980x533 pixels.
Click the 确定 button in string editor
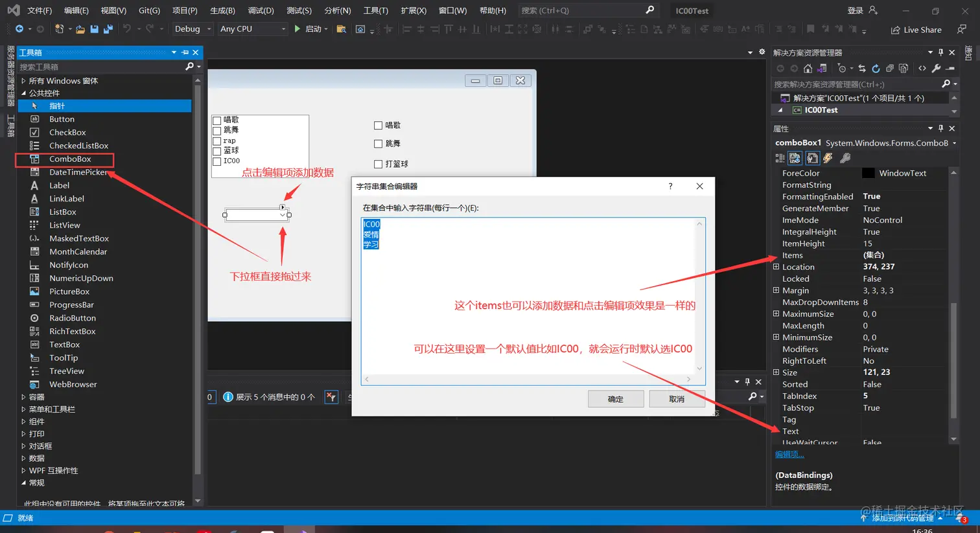[616, 399]
